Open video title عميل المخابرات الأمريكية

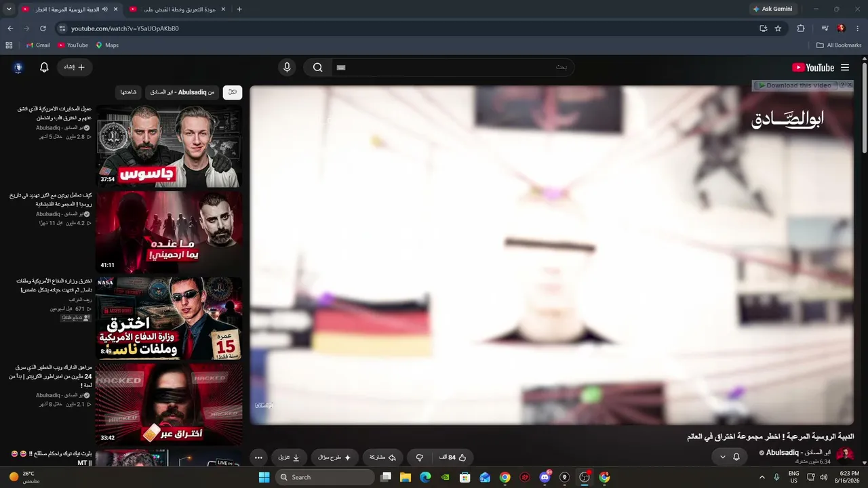point(54,113)
